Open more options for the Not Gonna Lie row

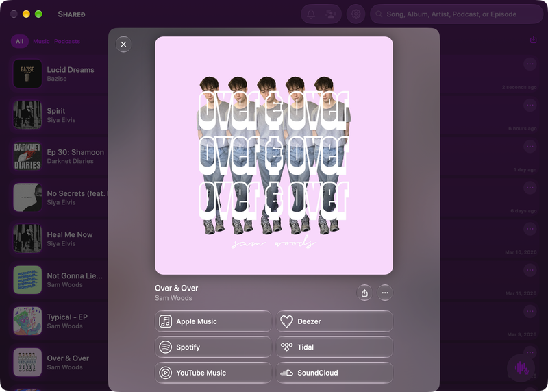tap(530, 270)
